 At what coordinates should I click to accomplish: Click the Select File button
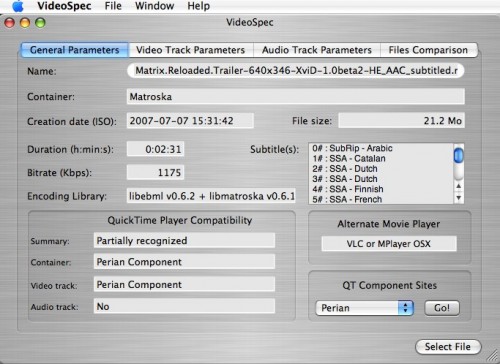tap(448, 347)
